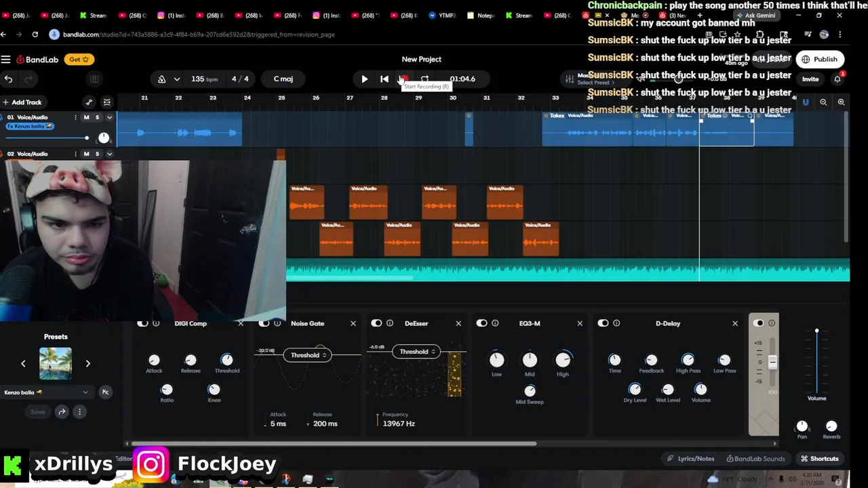The height and width of the screenshot is (488, 868).
Task: Expand the metronome options dropdown arrow
Action: pyautogui.click(x=177, y=79)
